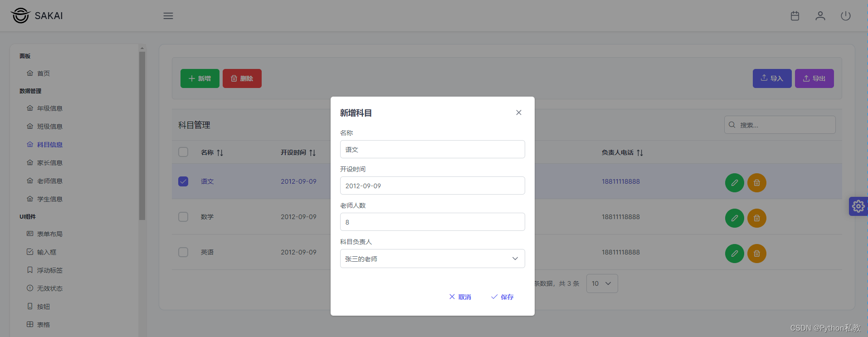Open 表单布局 in sidebar
Screen dimensions: 868x337
pyautogui.click(x=50, y=234)
